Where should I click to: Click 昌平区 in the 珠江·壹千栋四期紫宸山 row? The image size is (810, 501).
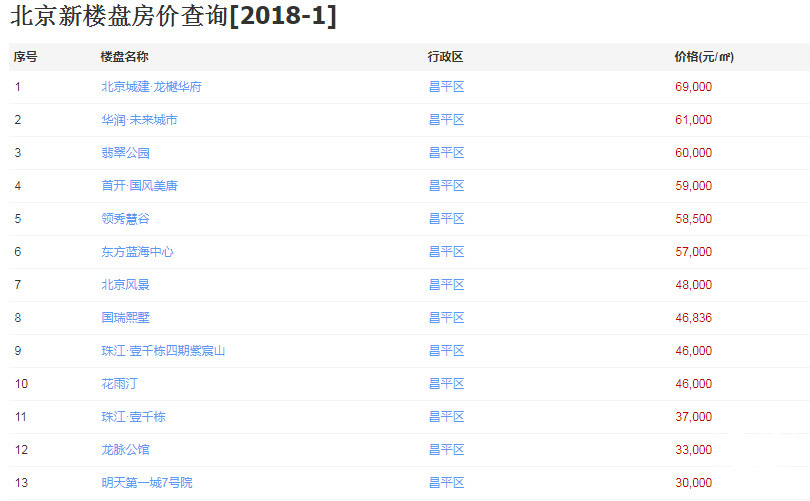click(x=447, y=351)
